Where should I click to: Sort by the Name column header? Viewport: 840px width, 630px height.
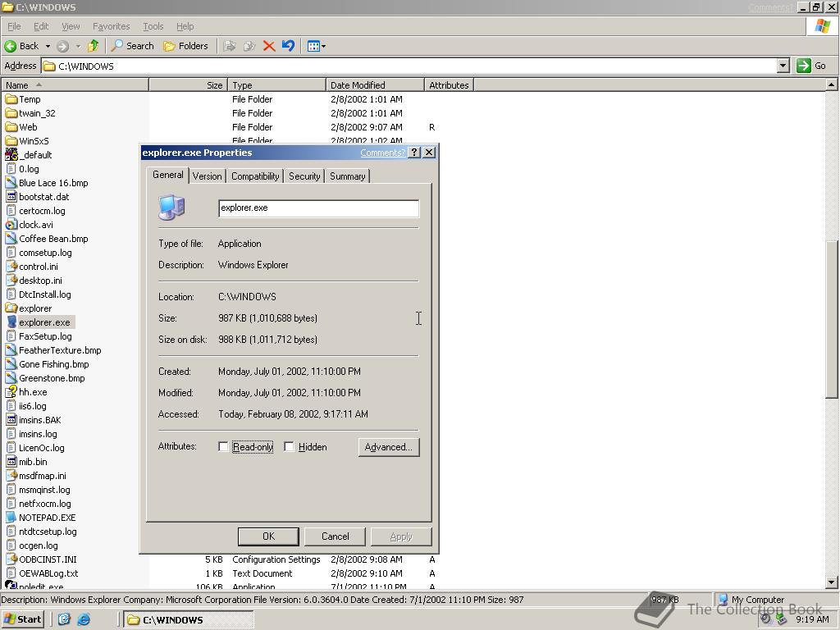(75, 85)
